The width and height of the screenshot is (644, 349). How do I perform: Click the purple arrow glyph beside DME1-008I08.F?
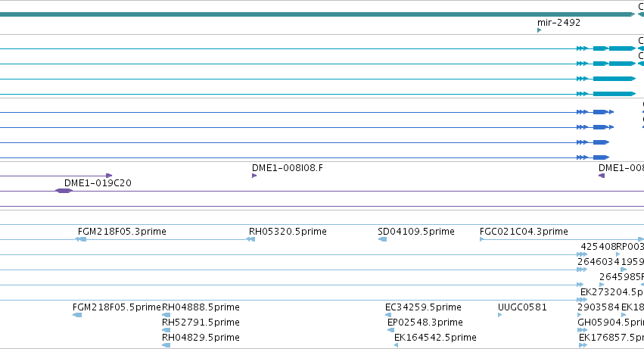tap(254, 176)
